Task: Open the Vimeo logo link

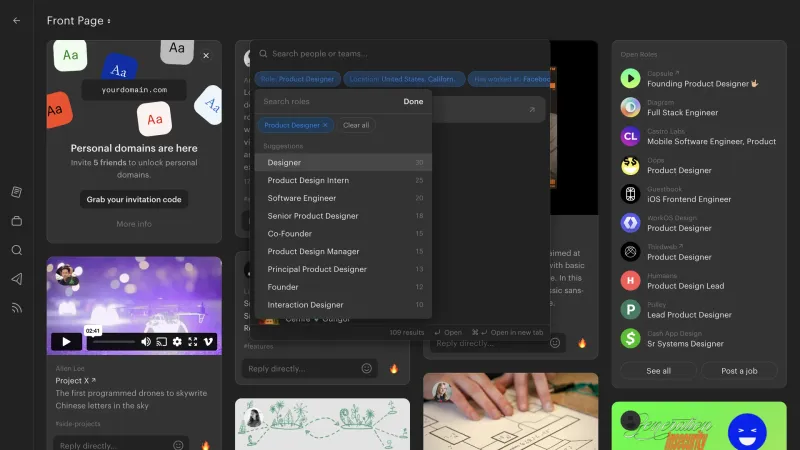Action: 208,341
